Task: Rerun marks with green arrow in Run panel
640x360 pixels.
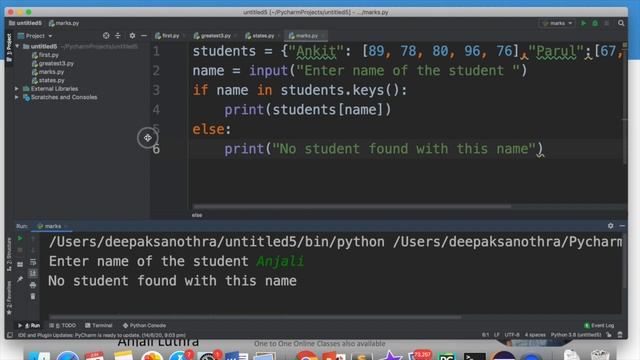Action: coord(20,238)
